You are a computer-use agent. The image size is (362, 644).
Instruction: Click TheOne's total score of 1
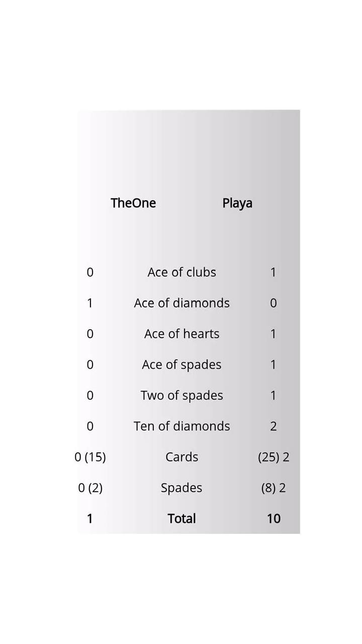90,519
